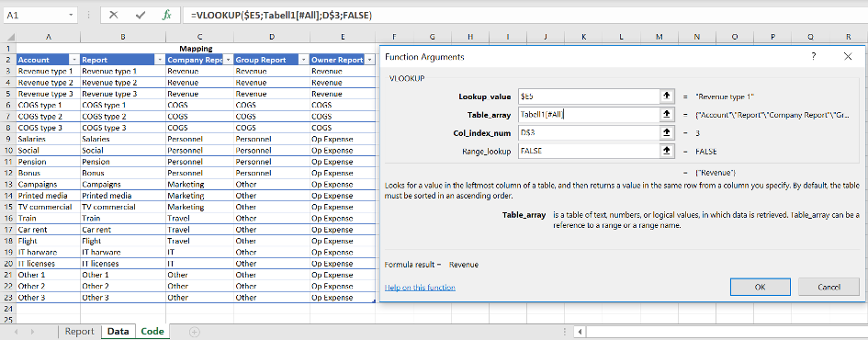Open the Help on this function link
Image resolution: width=868 pixels, height=340 pixels.
[420, 288]
